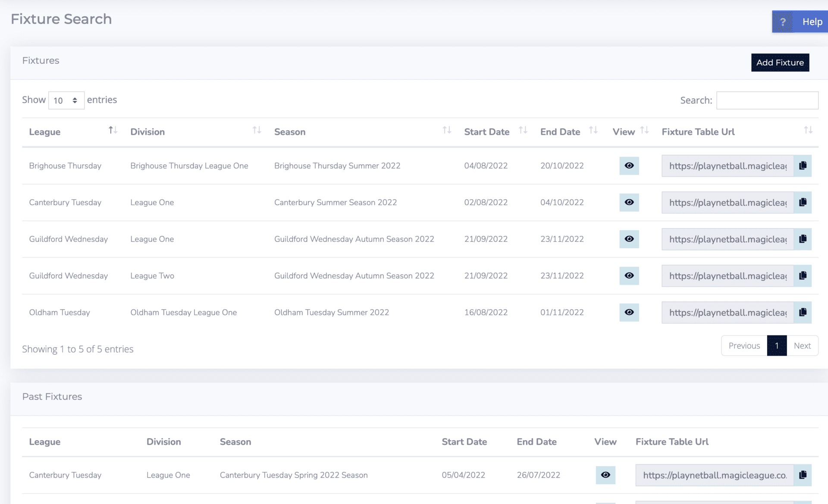
Task: Select page 1 in pagination
Action: (x=777, y=345)
